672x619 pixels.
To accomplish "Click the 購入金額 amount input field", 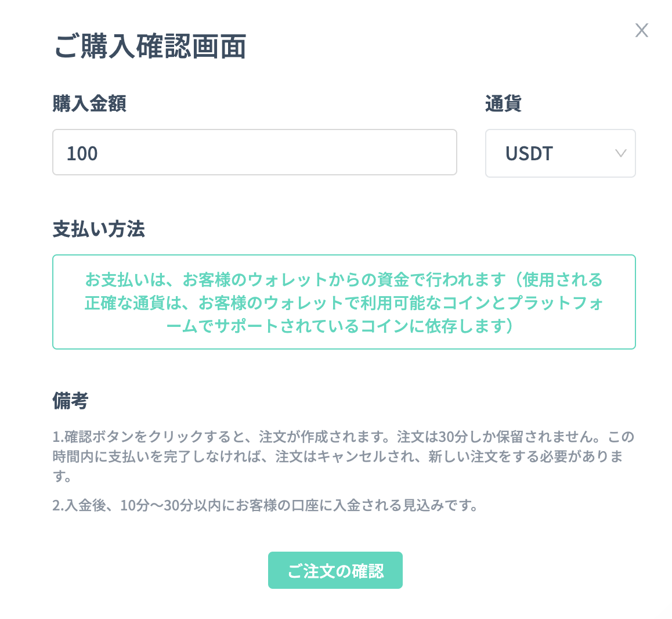I will (x=254, y=152).
